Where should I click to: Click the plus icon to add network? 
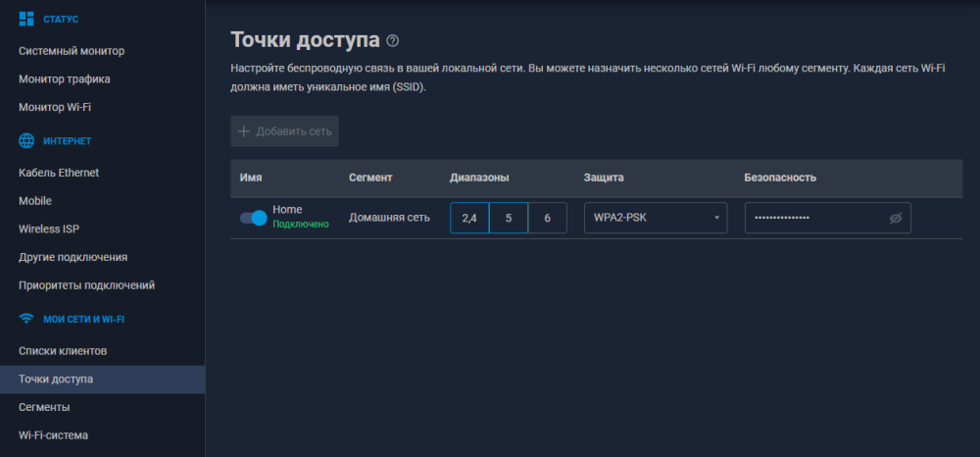pos(244,131)
